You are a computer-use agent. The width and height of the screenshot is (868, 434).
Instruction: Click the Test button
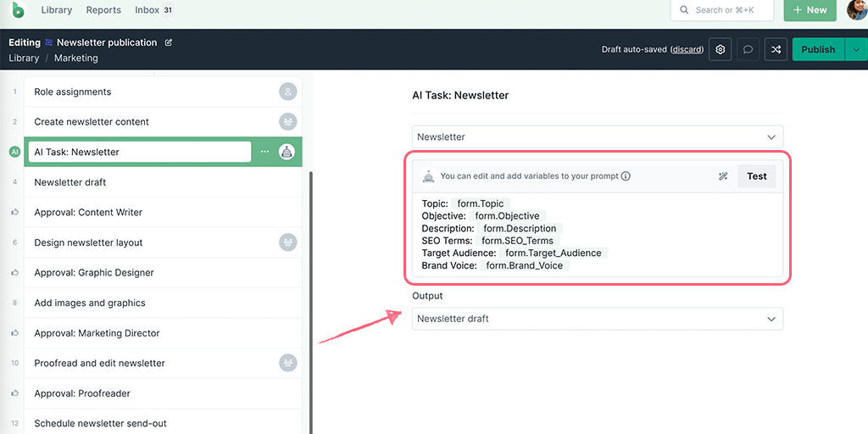[757, 176]
